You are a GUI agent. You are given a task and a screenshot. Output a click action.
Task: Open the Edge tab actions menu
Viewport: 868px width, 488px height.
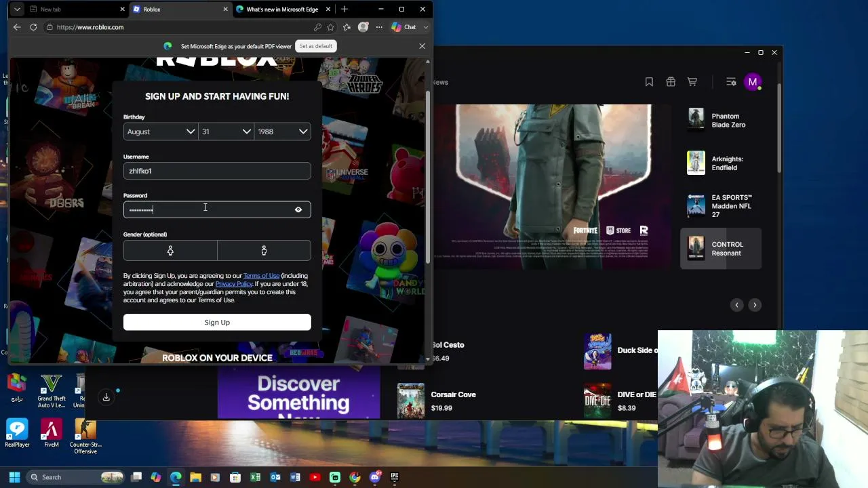click(x=17, y=9)
